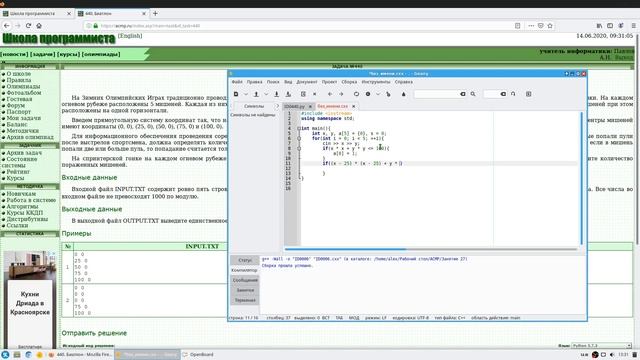Open the Форум link in left sidebar

pyautogui.click(x=16, y=106)
